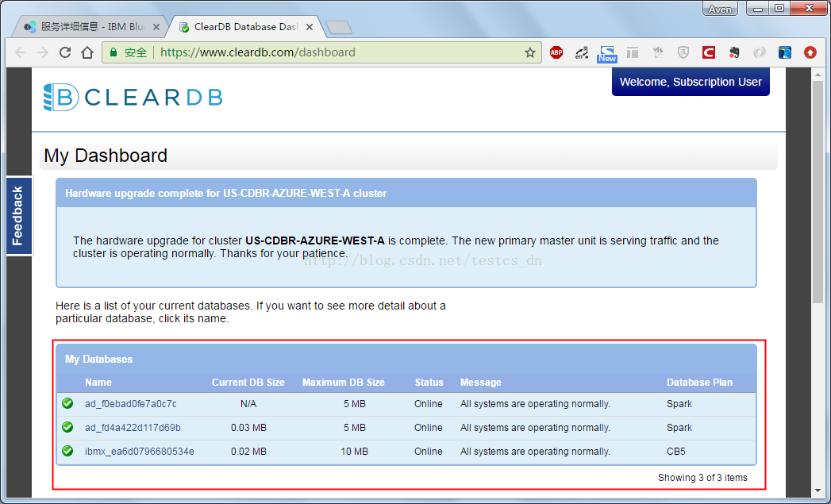
Task: Open the translate extension showing 'en'
Action: (x=581, y=52)
